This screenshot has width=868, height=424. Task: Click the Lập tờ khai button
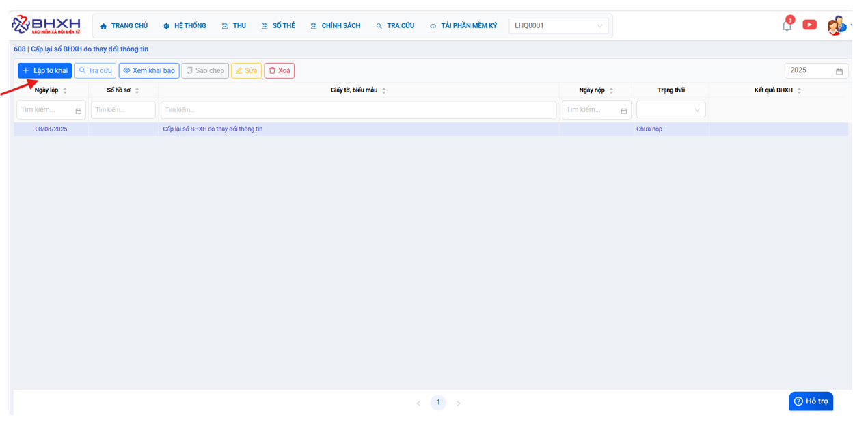tap(45, 71)
